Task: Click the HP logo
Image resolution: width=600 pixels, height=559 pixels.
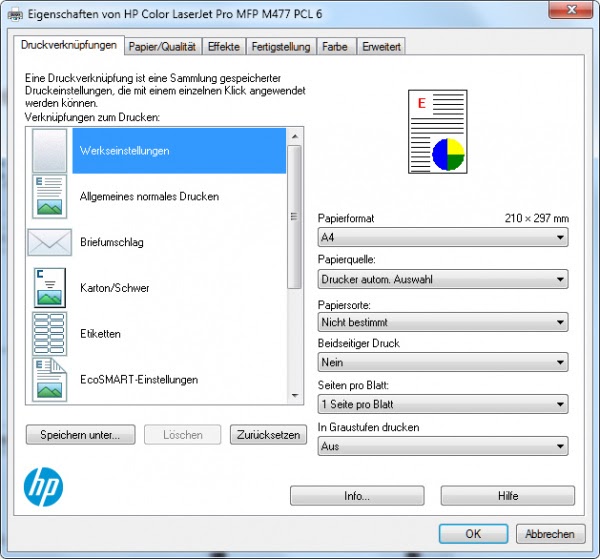Action: tap(43, 487)
